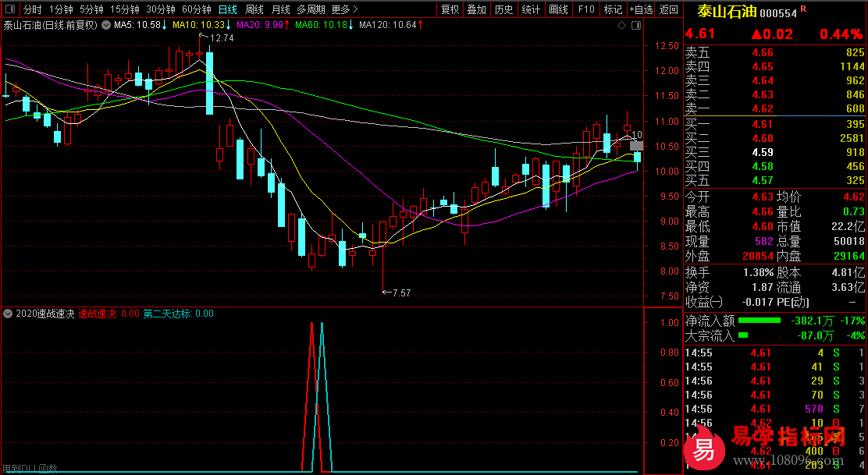
Task: Switch to the 分时 chart tab
Action: (x=32, y=9)
